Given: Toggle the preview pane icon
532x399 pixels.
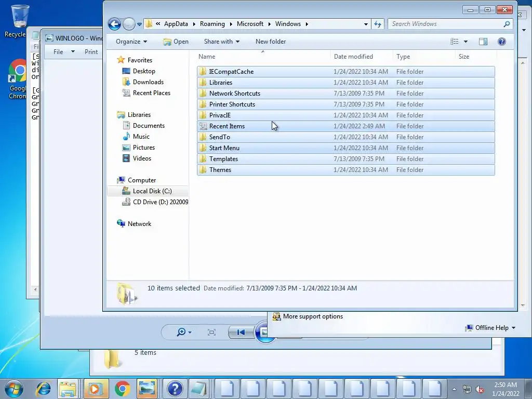Looking at the screenshot, I should click(x=483, y=42).
